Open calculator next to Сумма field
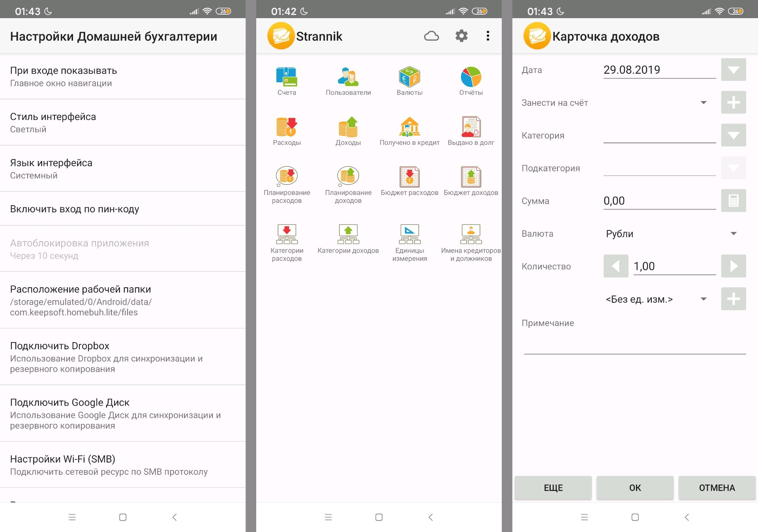Screen dimensions: 758x532 [x=733, y=201]
